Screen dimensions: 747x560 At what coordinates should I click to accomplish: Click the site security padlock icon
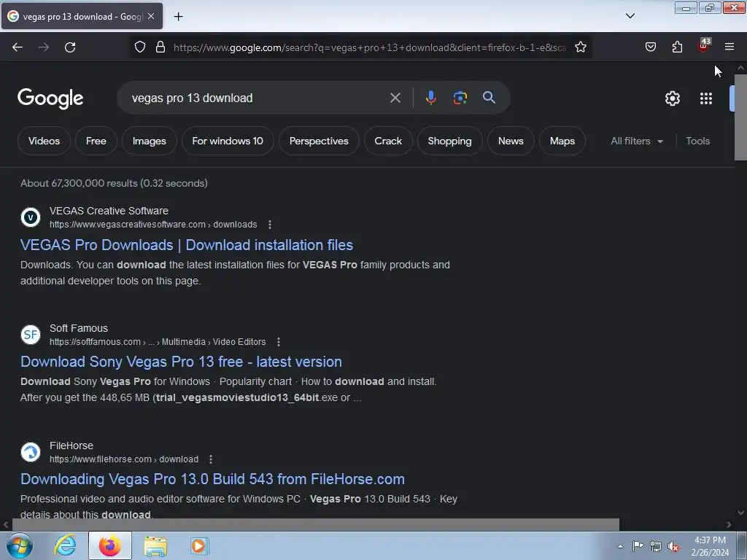[x=160, y=47]
